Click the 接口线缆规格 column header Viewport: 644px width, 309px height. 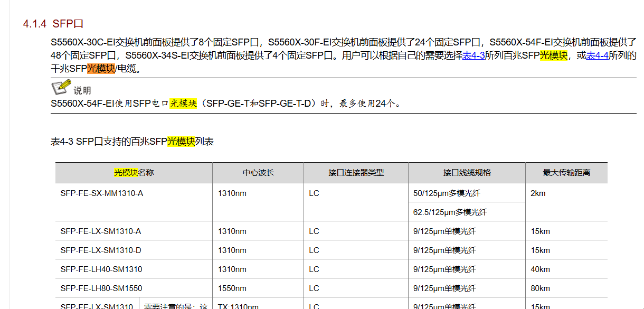coord(467,173)
